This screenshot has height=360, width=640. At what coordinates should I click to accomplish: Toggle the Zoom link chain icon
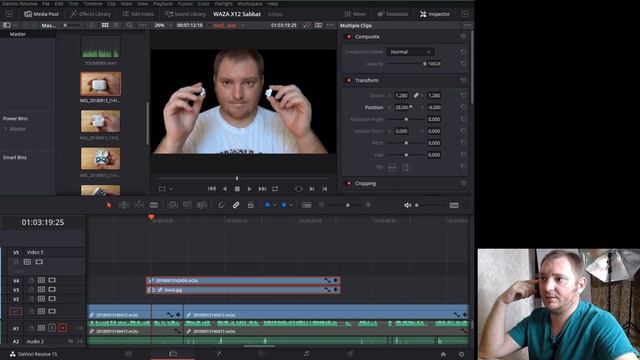(416, 96)
